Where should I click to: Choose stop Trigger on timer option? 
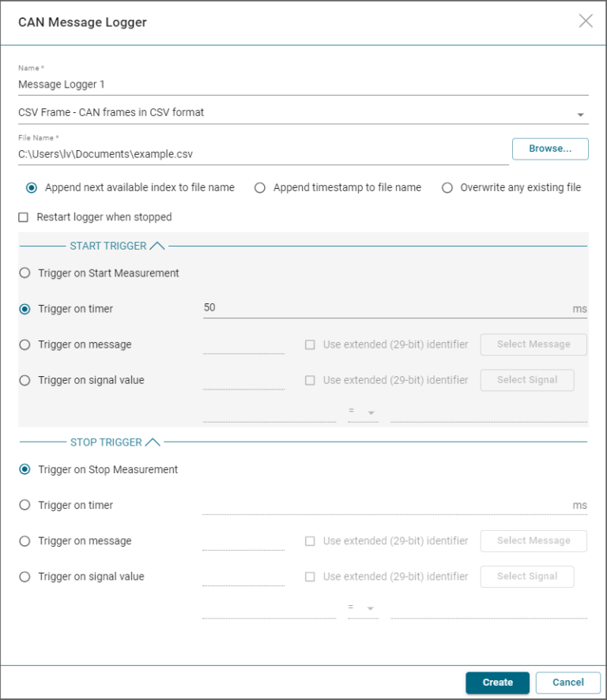[25, 506]
